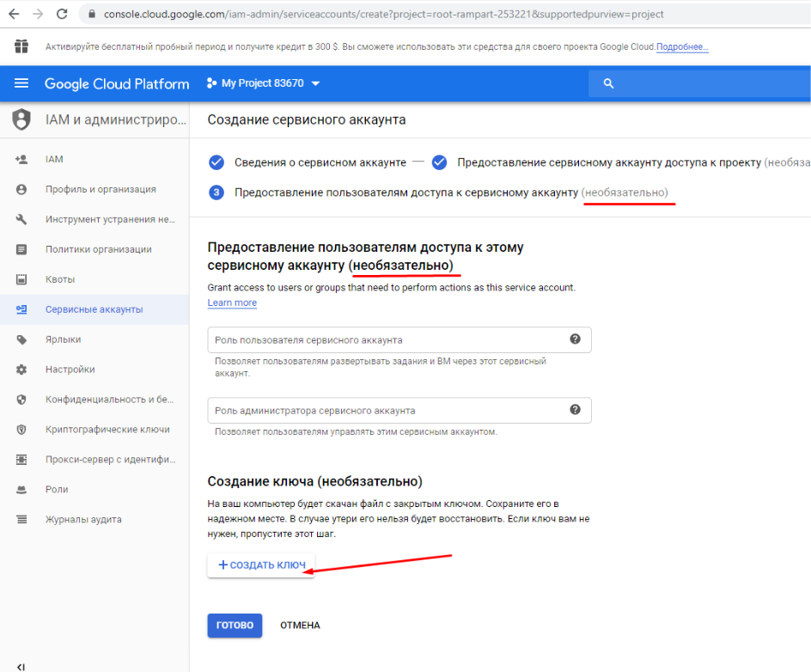811x672 pixels.
Task: Go back with the browser back arrow
Action: (x=14, y=14)
